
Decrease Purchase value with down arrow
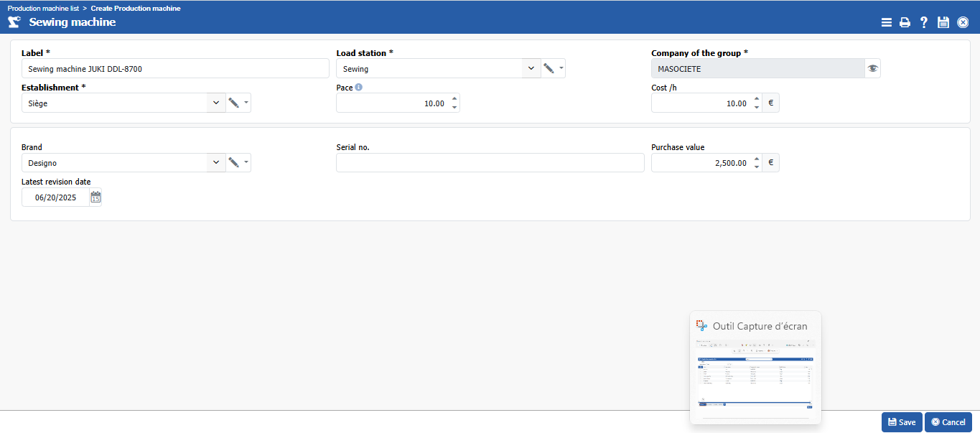coord(756,167)
